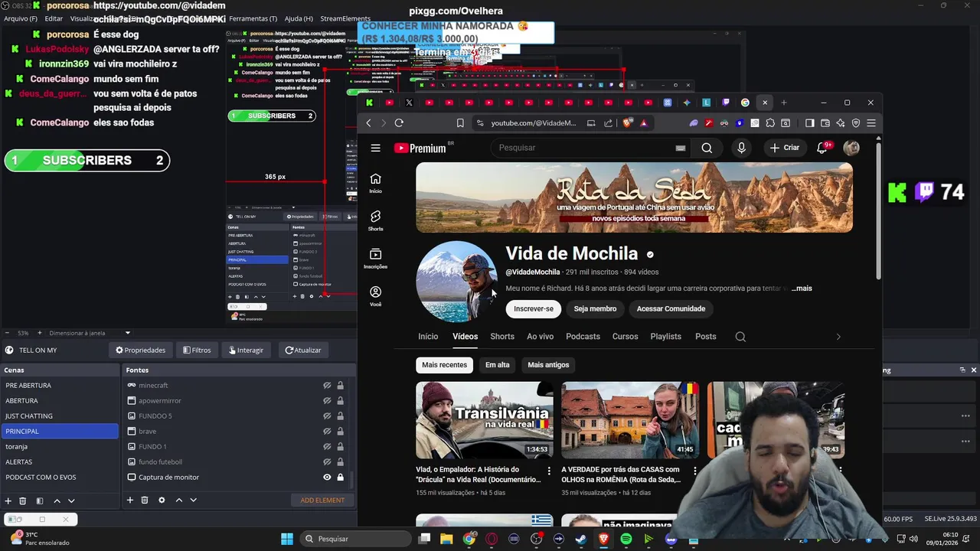Image resolution: width=980 pixels, height=551 pixels.
Task: Unlock the Captura de monitor source
Action: (x=340, y=477)
